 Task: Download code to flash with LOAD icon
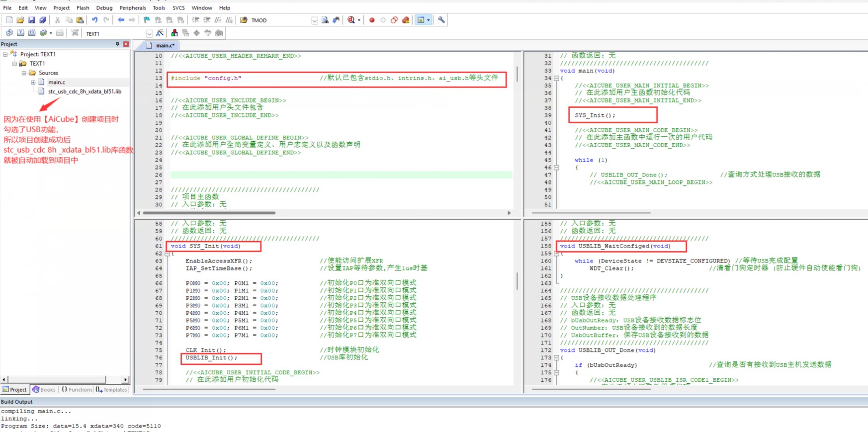(75, 33)
